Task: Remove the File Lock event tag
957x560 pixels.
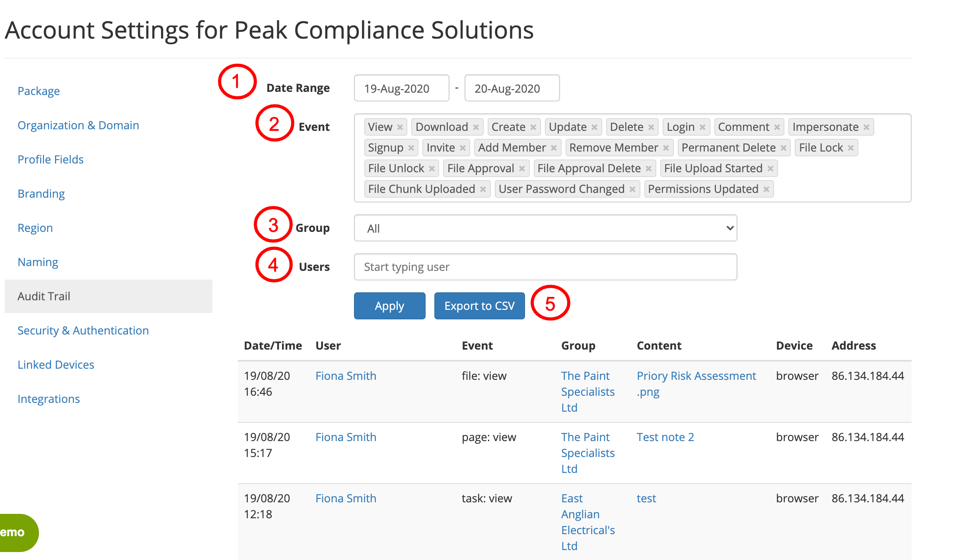Action: 851,148
